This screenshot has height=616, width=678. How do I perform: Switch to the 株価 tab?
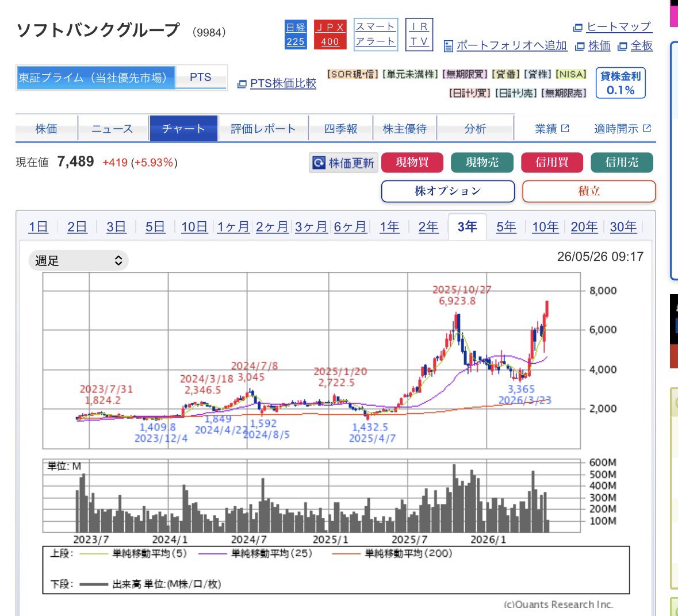tap(46, 128)
